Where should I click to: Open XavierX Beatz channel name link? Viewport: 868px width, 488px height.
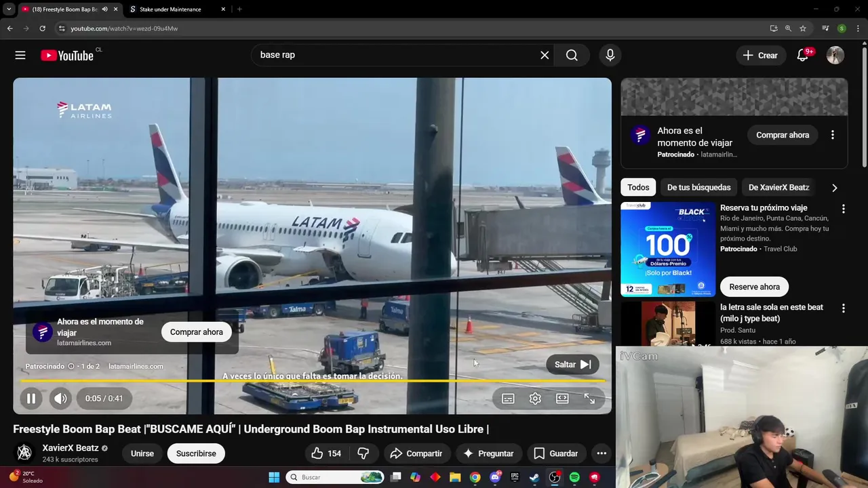pos(71,448)
